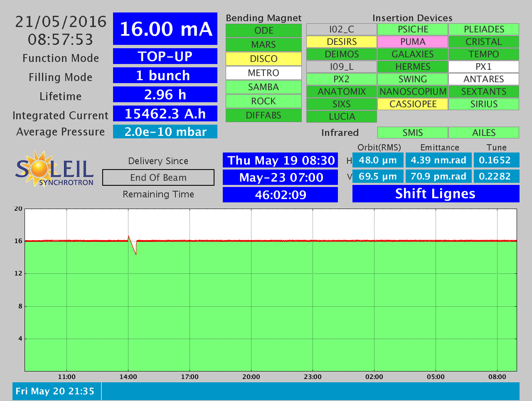Select the CRISTAL beamline box
Screen dimensions: 532x401
[x=484, y=42]
